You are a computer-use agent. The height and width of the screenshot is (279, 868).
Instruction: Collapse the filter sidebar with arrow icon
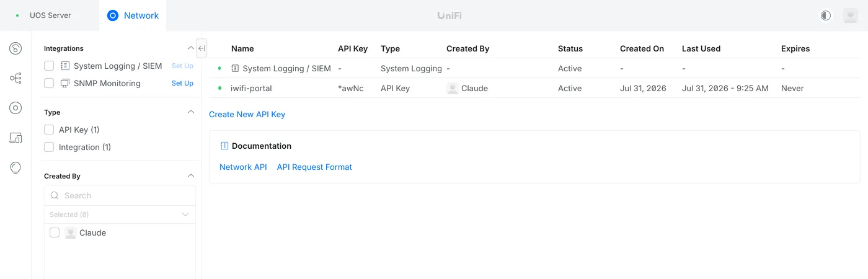[201, 48]
